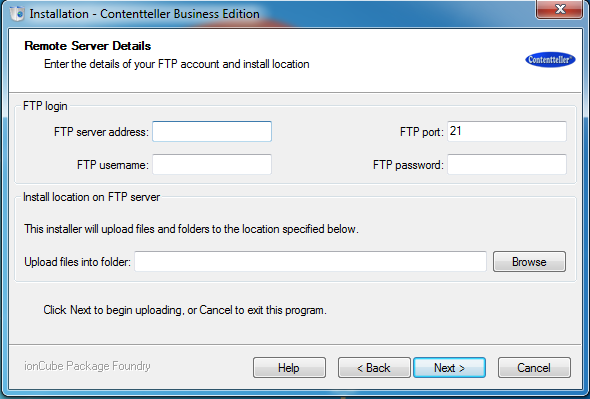This screenshot has width=590, height=399.
Task: Focus the FTP server address field
Action: point(212,131)
